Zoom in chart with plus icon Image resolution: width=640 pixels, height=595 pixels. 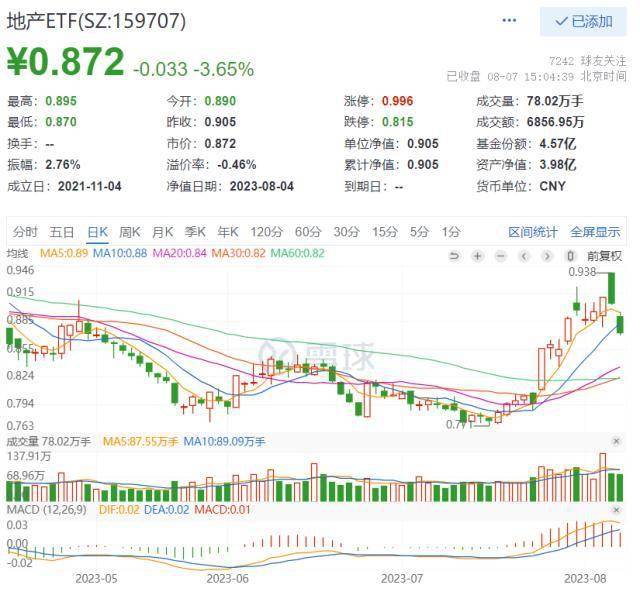coord(478,256)
